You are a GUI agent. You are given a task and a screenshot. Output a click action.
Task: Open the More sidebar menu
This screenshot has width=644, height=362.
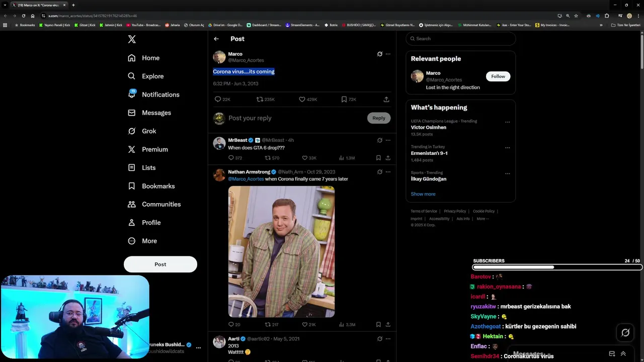pos(142,241)
